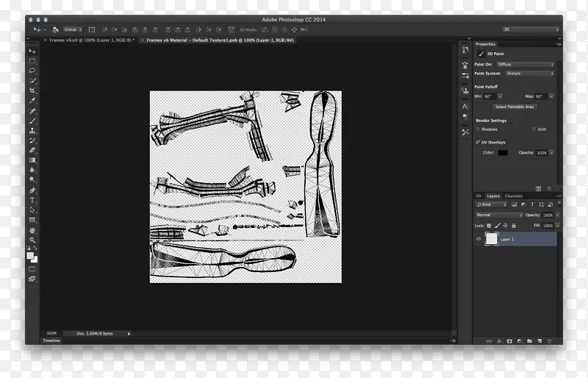Image resolution: width=588 pixels, height=378 pixels.
Task: Select the Gradient tool
Action: tap(32, 160)
